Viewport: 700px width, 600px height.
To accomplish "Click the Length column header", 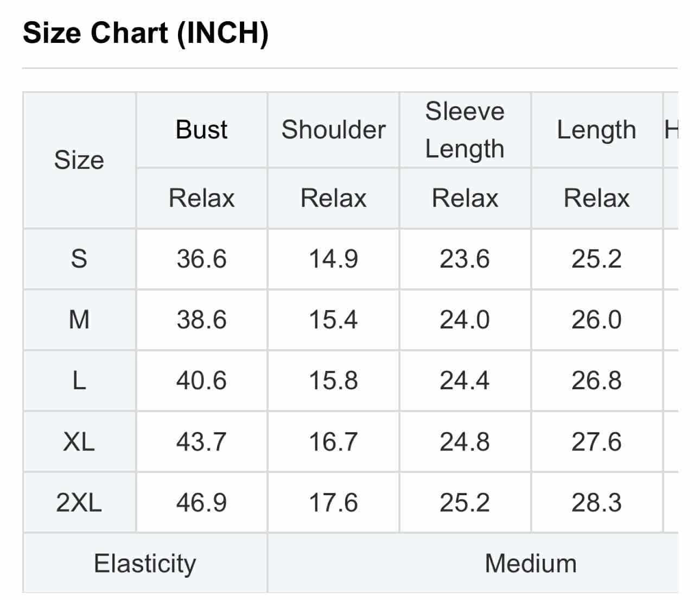I will coord(596,130).
